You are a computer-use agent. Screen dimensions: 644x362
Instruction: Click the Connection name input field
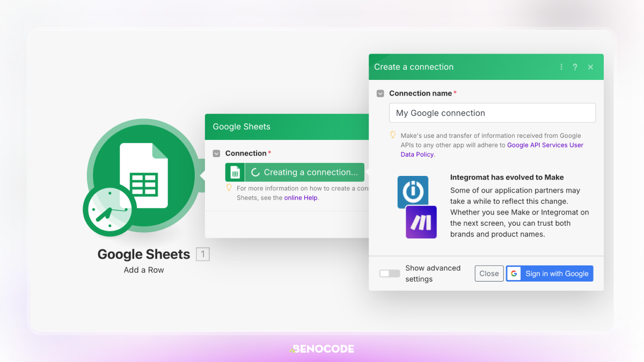(x=492, y=113)
